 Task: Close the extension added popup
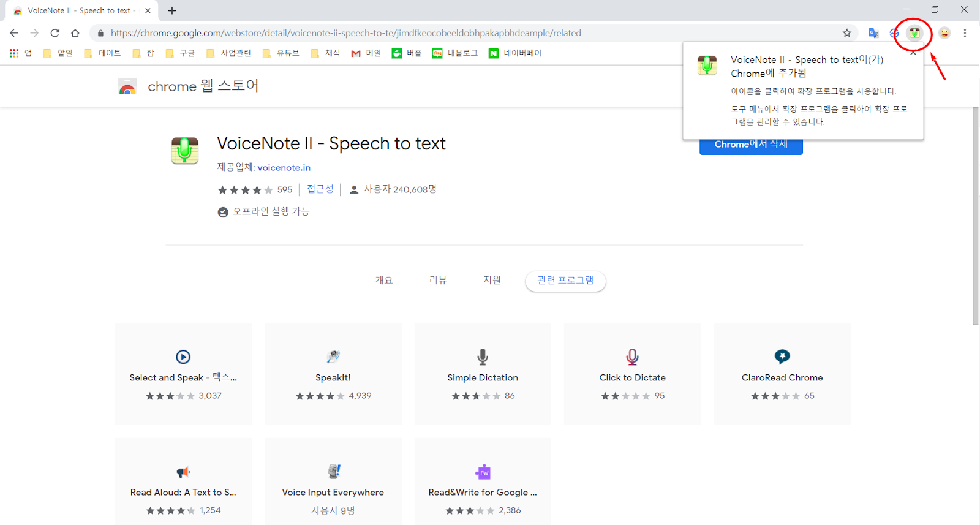[x=913, y=53]
